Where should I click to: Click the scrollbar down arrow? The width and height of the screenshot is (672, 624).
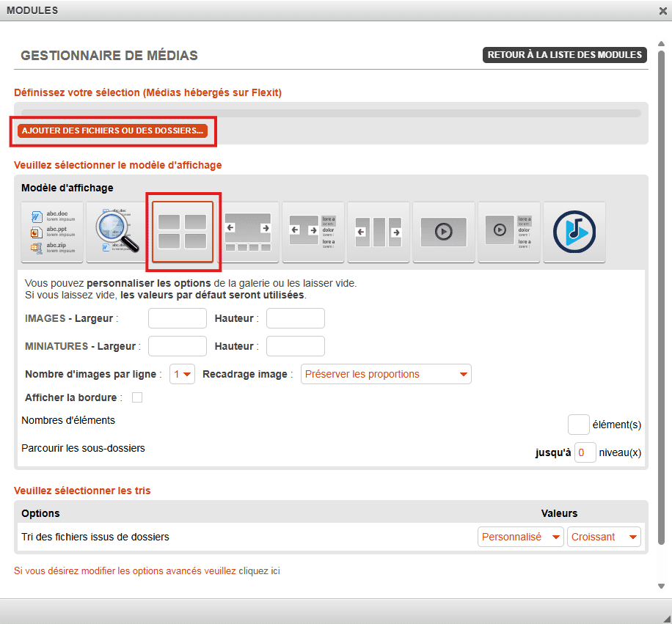(661, 586)
